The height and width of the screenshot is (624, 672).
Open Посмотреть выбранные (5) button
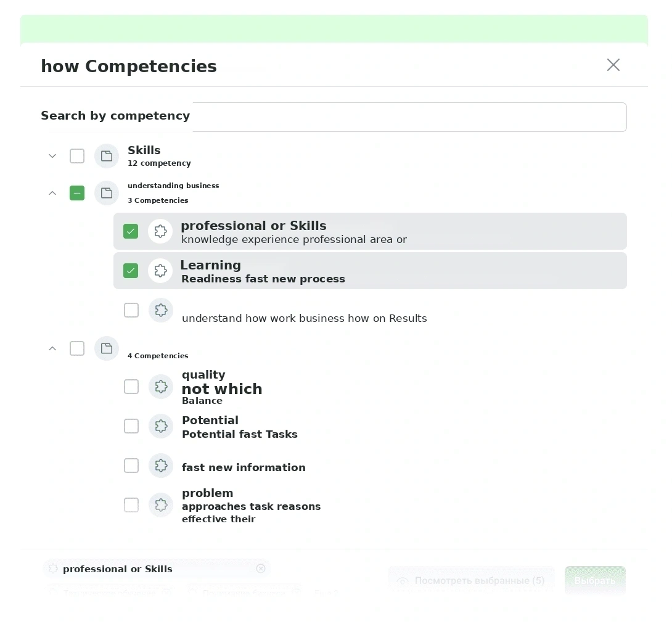[x=472, y=581]
